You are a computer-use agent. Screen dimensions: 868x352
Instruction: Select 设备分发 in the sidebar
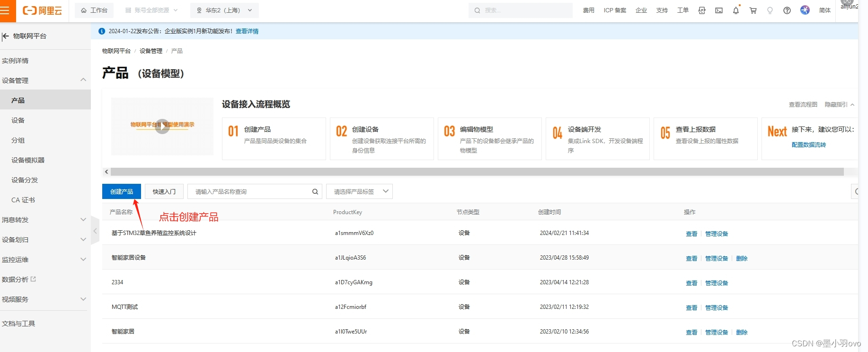pos(25,180)
